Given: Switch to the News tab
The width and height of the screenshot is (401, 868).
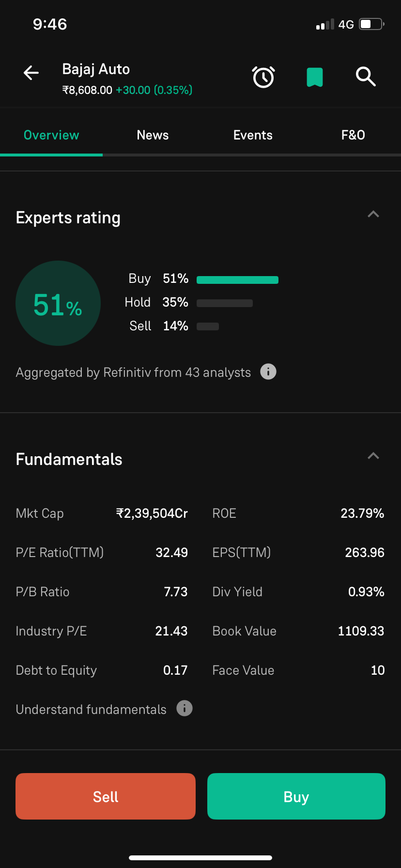Looking at the screenshot, I should pyautogui.click(x=153, y=135).
